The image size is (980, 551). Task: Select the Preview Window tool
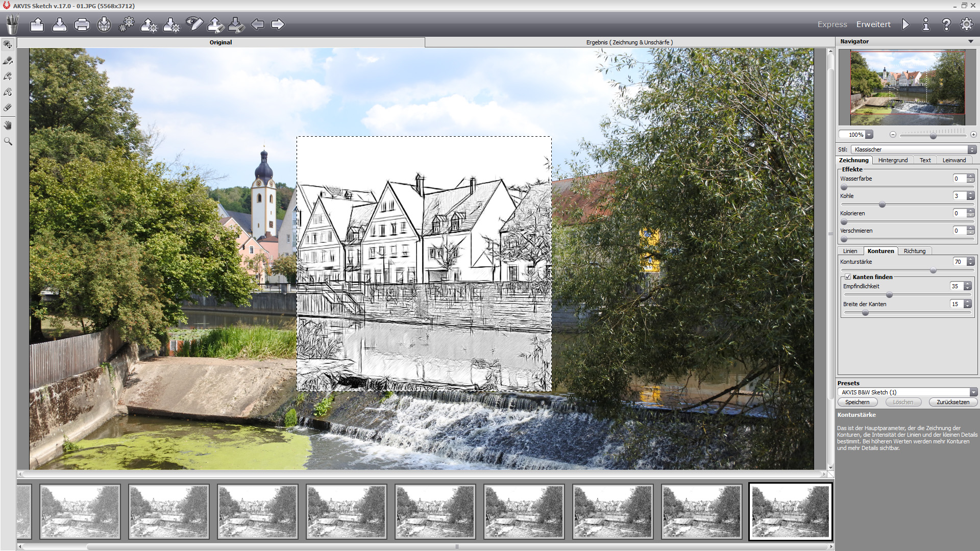[x=8, y=44]
